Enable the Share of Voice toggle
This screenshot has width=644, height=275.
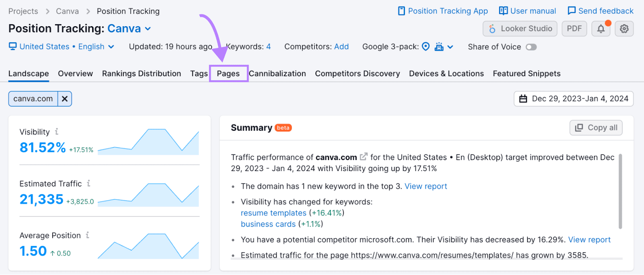pyautogui.click(x=531, y=47)
